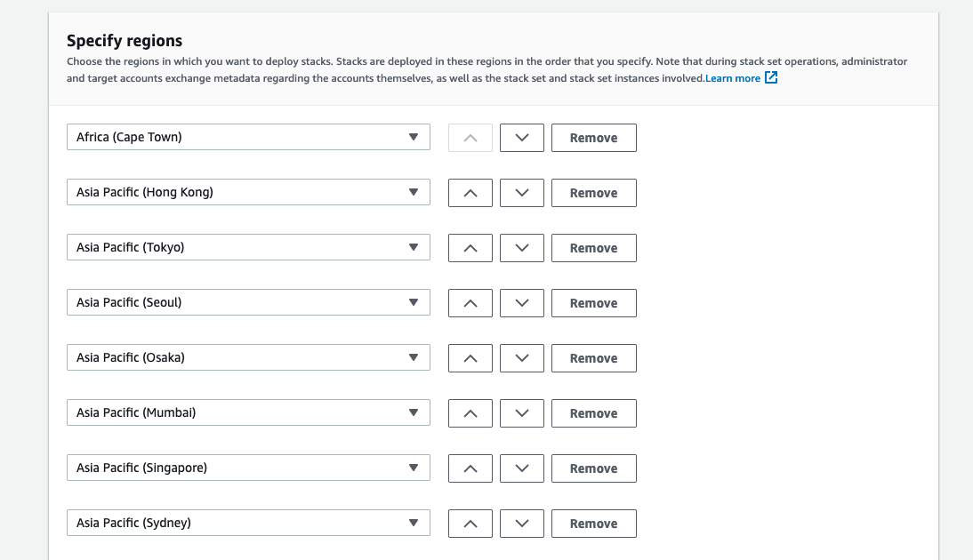Viewport: 973px width, 560px height.
Task: Move Asia Pacific (Osaka) down one position
Action: pyautogui.click(x=521, y=357)
